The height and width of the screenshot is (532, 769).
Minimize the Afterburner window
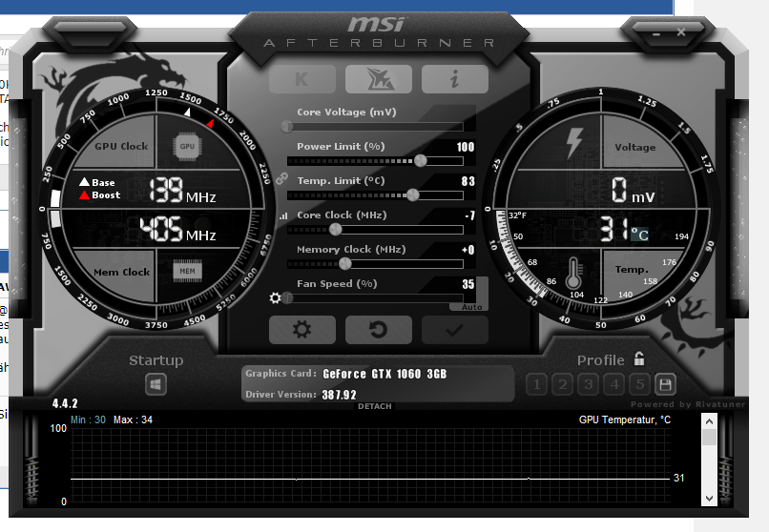[656, 34]
